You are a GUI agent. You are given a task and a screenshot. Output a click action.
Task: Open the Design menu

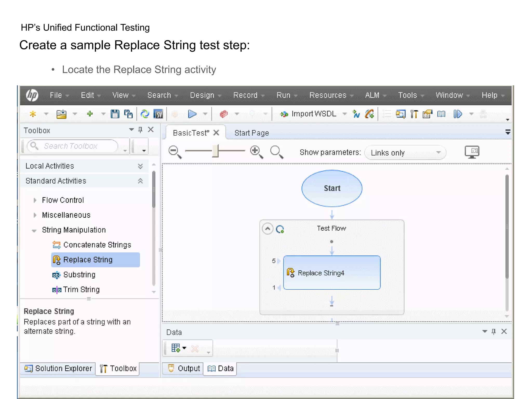coord(205,95)
